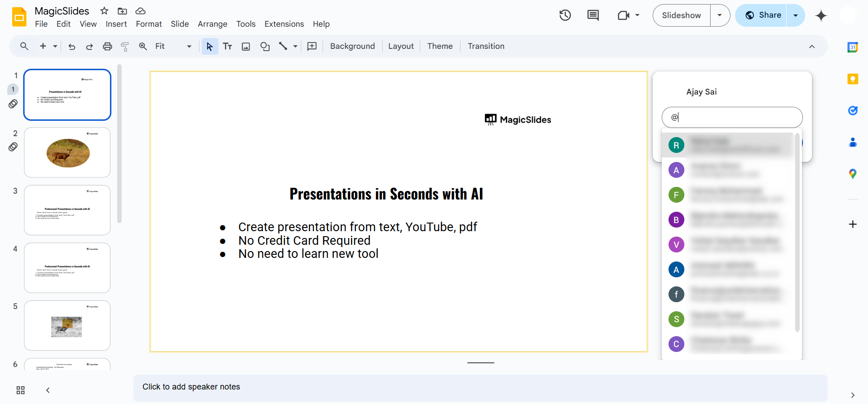Switch to Grid view
This screenshot has height=404, width=868.
pyautogui.click(x=20, y=390)
